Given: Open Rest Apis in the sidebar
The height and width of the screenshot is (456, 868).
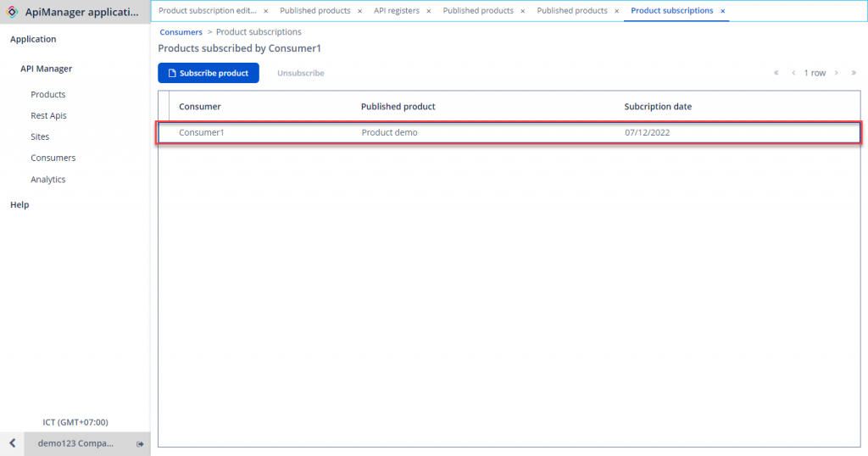Looking at the screenshot, I should click(48, 115).
